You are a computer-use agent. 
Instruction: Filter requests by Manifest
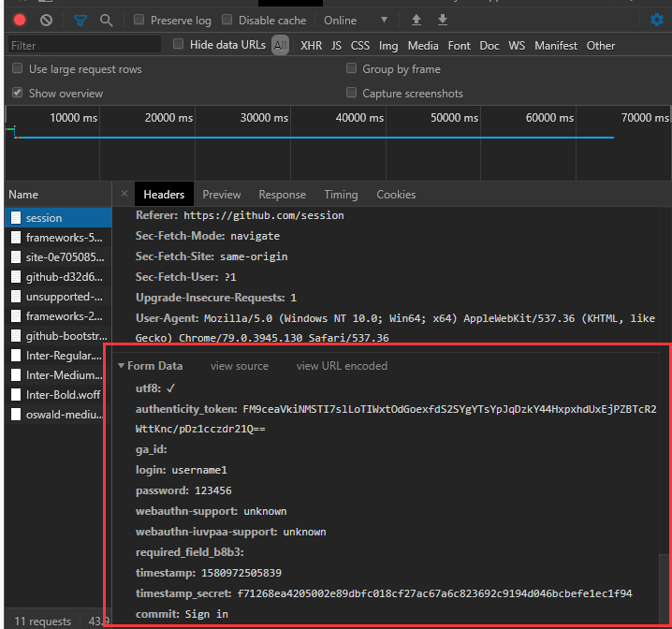[x=556, y=46]
